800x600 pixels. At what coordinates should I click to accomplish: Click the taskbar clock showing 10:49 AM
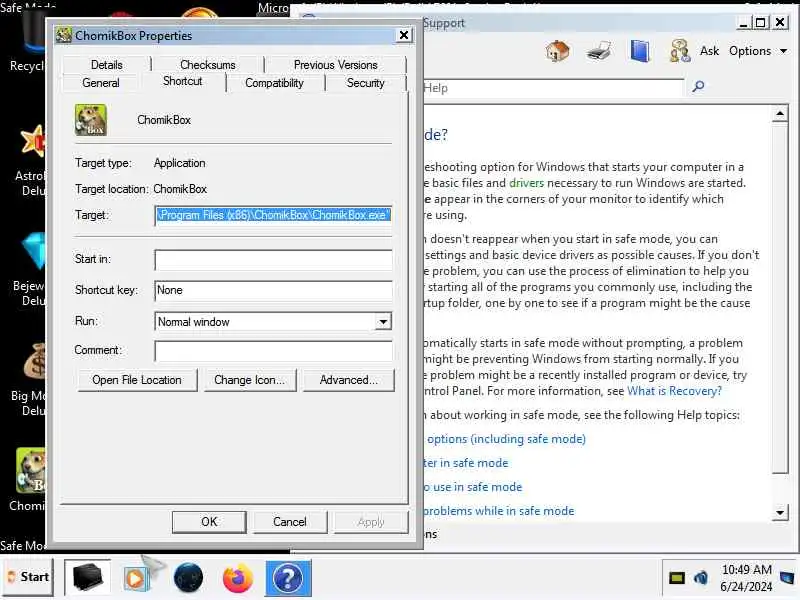point(746,578)
